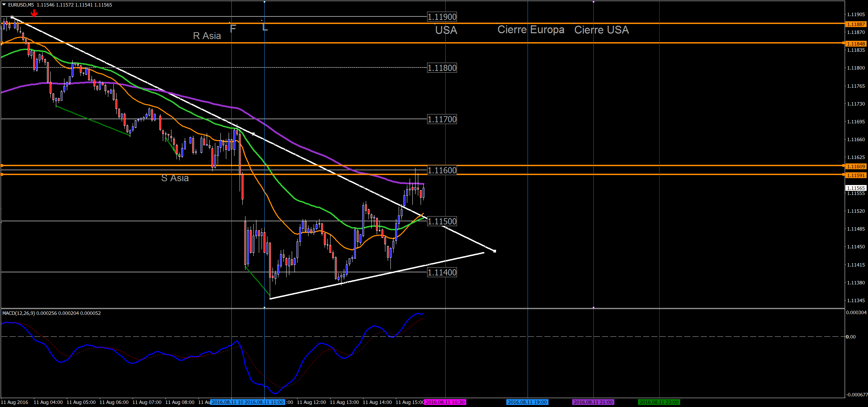Select the magenta 16:30 timeline marker
Image resolution: width=868 pixels, height=407 pixels.
coord(445,402)
